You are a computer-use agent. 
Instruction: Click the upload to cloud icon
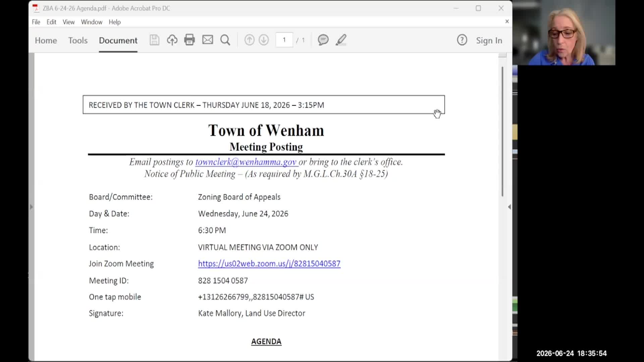coord(172,40)
